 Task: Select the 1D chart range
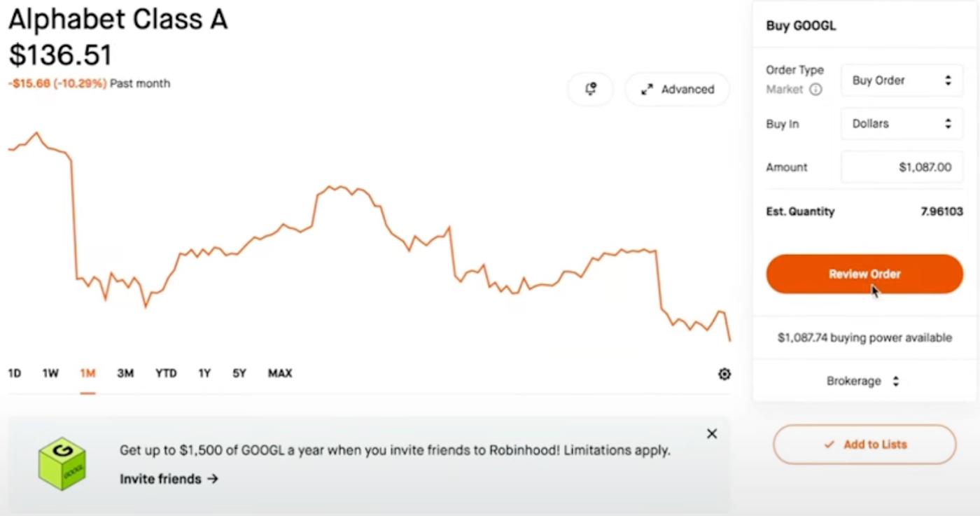15,374
